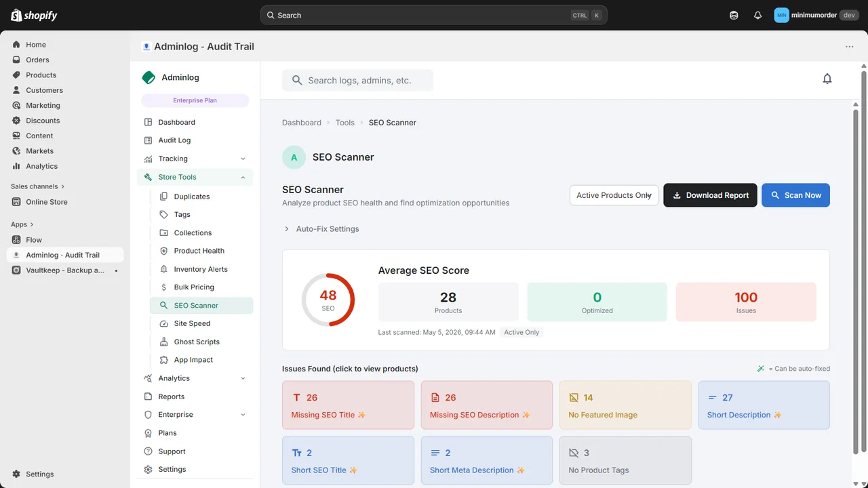868x488 pixels.
Task: Click the Tools breadcrumb link
Action: coord(345,123)
